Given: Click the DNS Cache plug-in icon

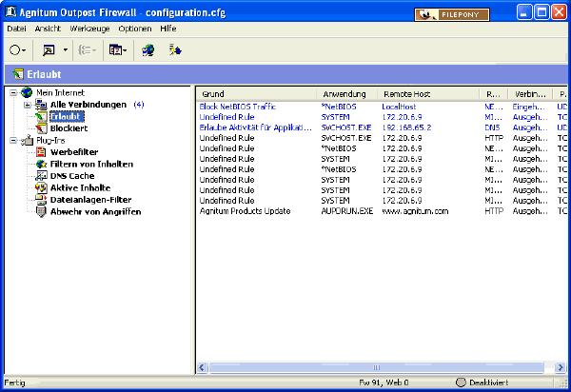Looking at the screenshot, I should pos(41,176).
